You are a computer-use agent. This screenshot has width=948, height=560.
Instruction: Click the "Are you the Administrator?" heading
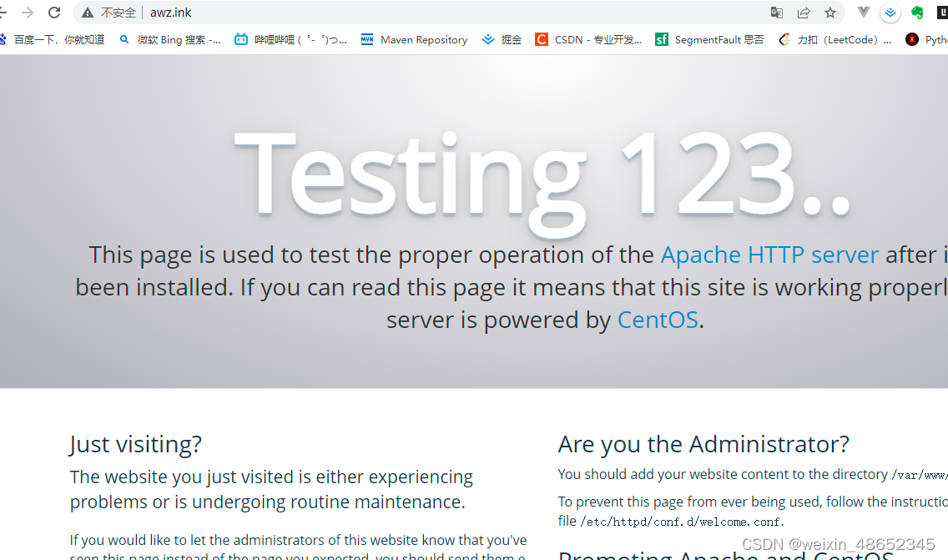703,445
